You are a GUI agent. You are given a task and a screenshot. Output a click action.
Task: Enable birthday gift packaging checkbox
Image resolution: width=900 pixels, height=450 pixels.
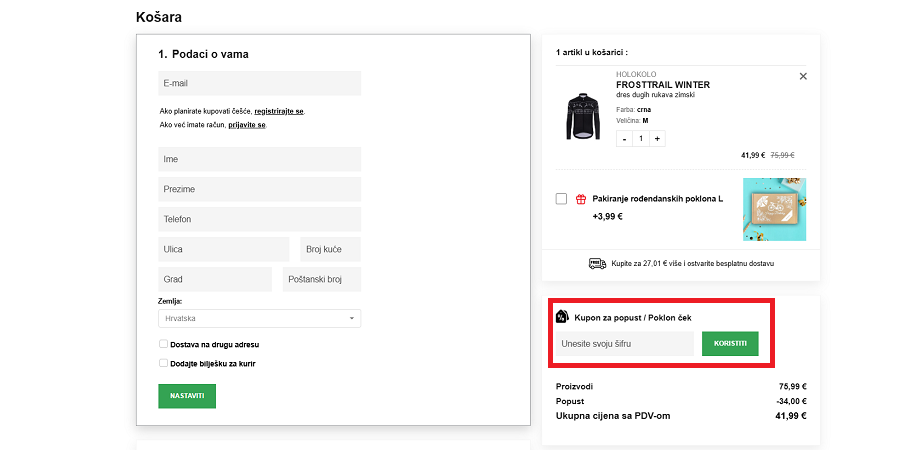coord(561,199)
